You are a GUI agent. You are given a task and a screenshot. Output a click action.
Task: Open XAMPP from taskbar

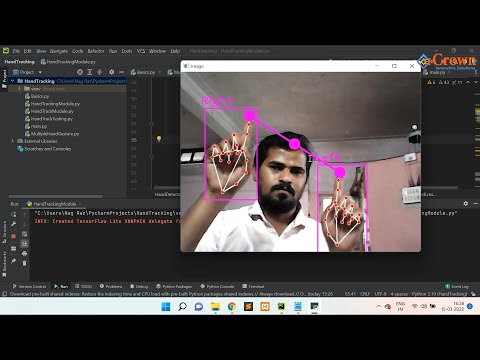265,307
